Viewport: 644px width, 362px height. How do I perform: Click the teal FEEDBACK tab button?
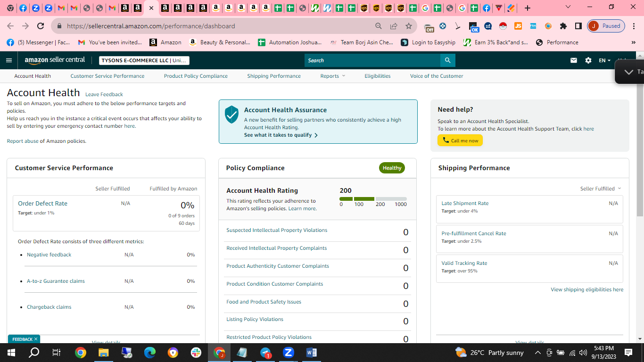(x=24, y=339)
